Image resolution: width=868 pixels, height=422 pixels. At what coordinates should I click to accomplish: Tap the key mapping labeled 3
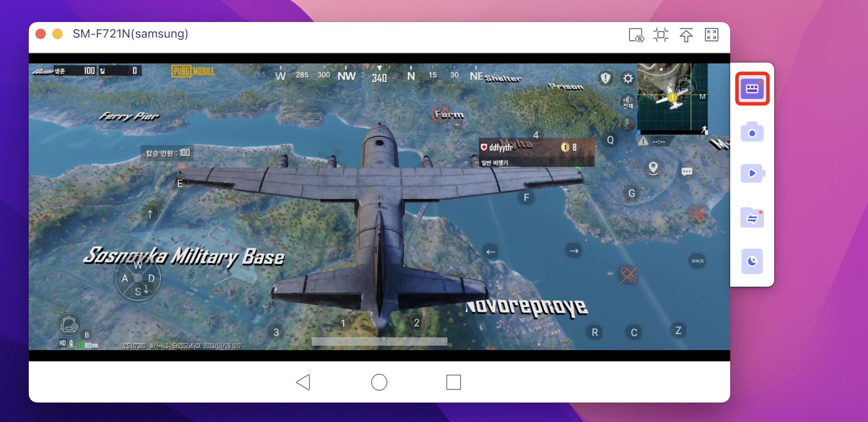coord(276,332)
